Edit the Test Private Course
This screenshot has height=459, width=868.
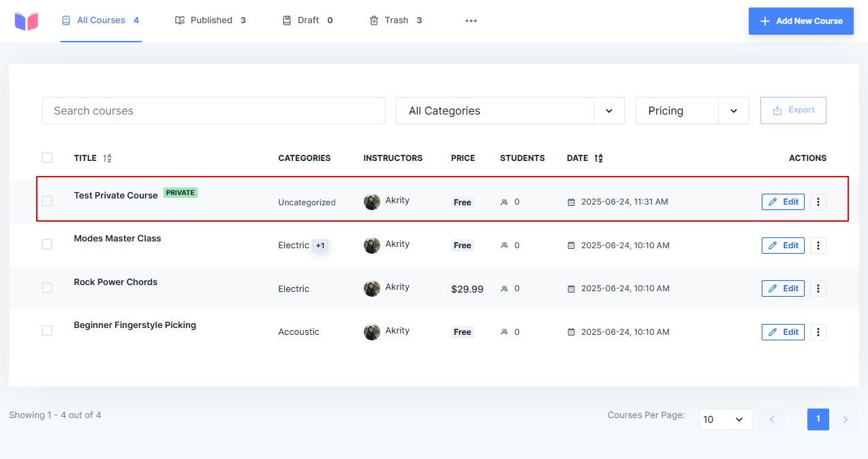(x=783, y=202)
